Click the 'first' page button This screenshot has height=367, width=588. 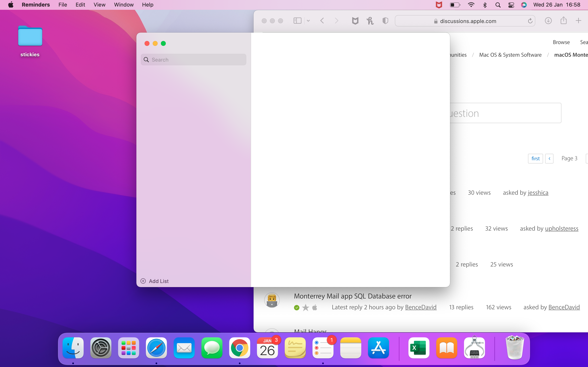click(535, 158)
